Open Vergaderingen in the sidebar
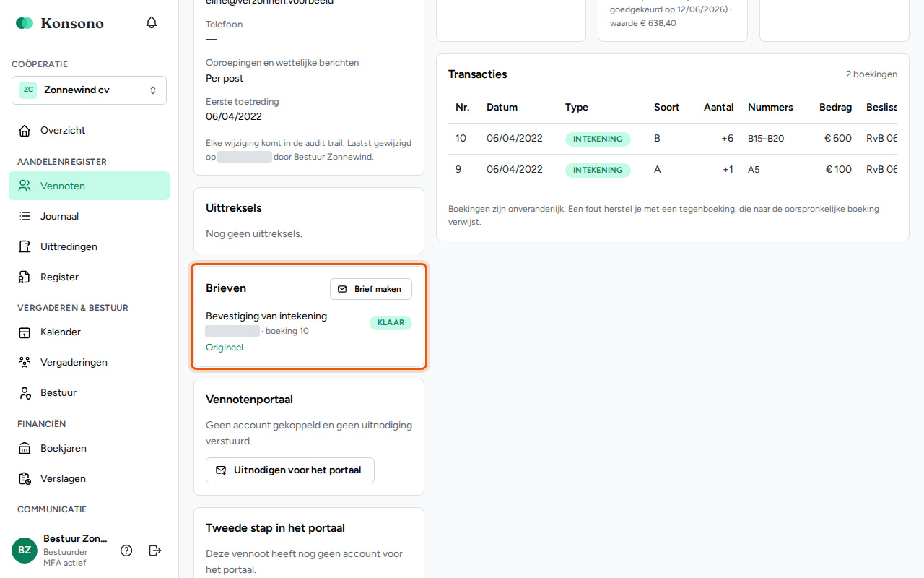Image resolution: width=924 pixels, height=578 pixels. [89, 362]
